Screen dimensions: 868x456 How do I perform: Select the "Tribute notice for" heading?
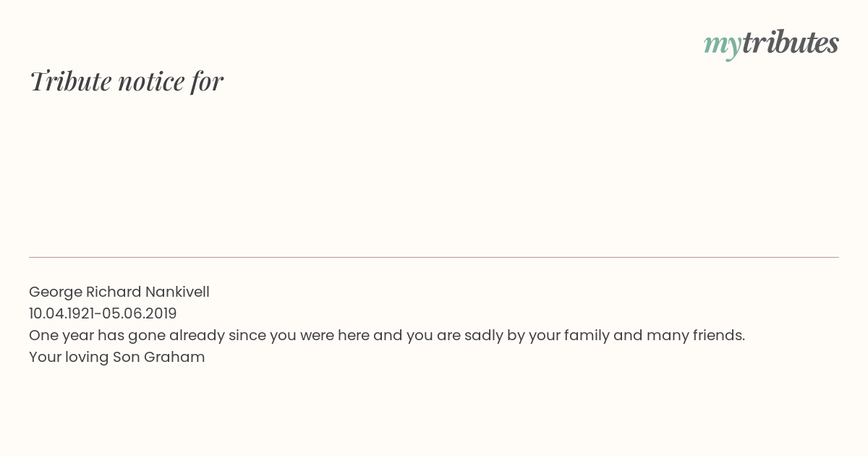pos(126,81)
